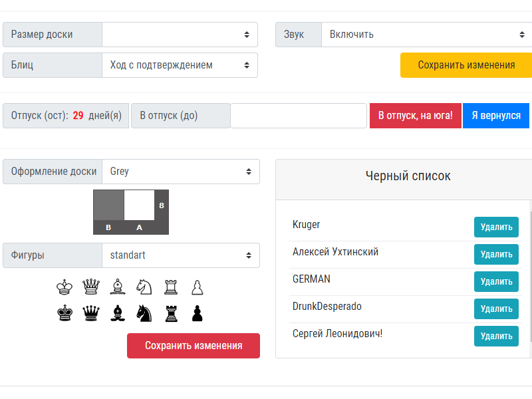Open the Размер доски dropdown

(180, 35)
